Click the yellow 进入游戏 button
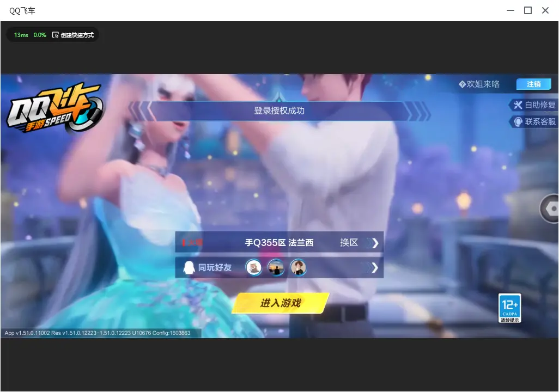Screen dimensions: 559x392 281,303
